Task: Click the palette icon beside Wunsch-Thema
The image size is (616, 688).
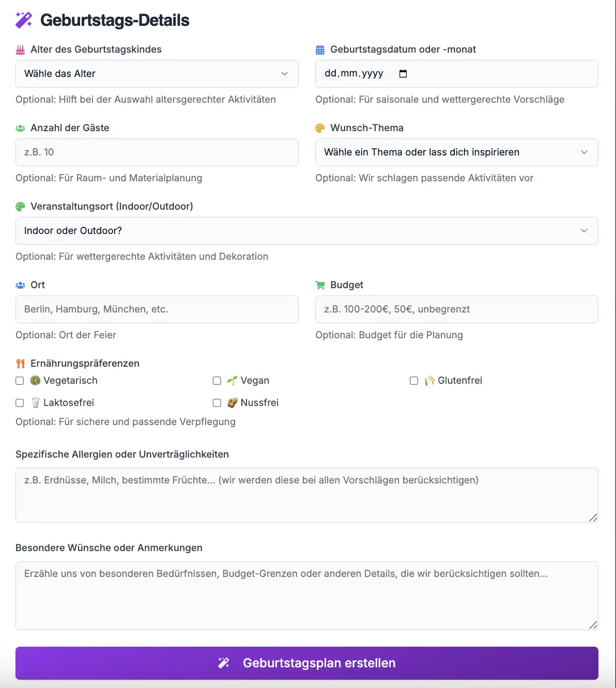Action: (x=320, y=128)
